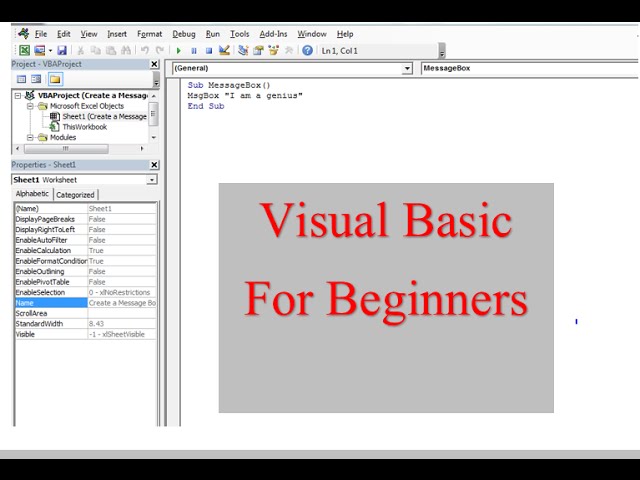This screenshot has width=640, height=480.
Task: Click the End Sub code line
Action: tap(206, 106)
